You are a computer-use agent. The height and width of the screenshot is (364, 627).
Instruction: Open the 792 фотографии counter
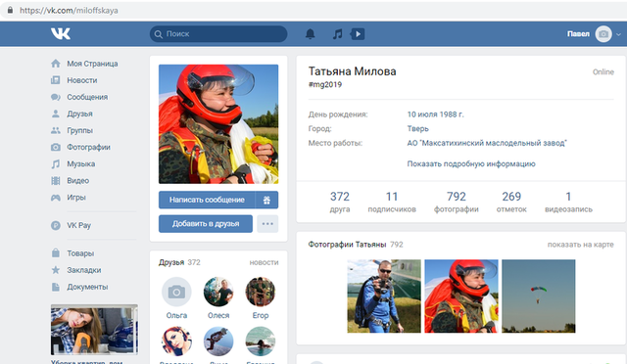(457, 202)
